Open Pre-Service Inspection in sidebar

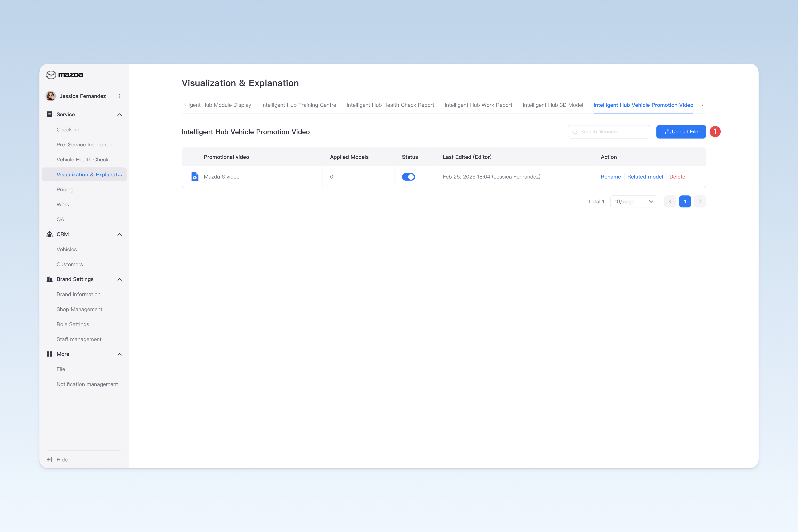click(85, 145)
